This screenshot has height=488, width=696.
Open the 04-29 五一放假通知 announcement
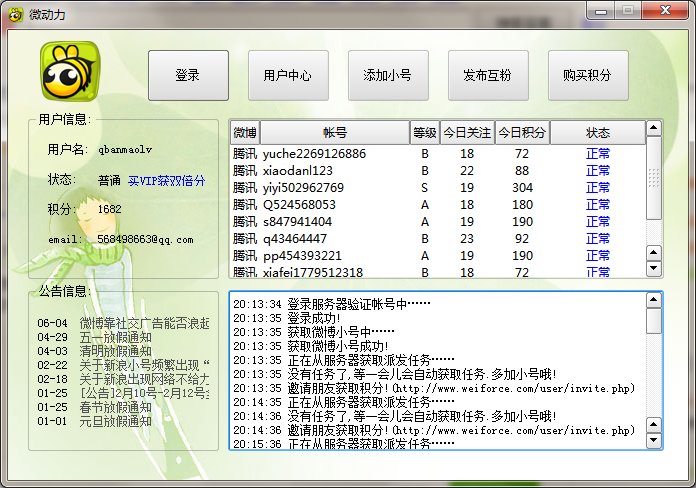pyautogui.click(x=94, y=337)
